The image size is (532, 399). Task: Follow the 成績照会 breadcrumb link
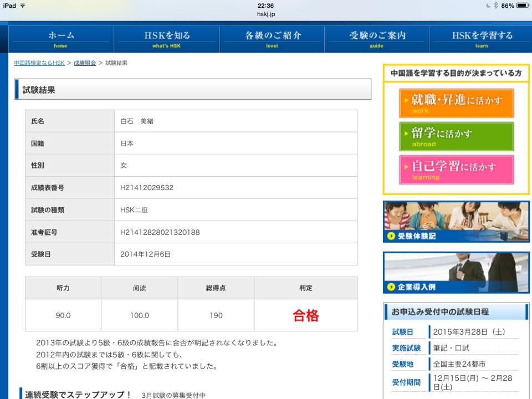(85, 63)
